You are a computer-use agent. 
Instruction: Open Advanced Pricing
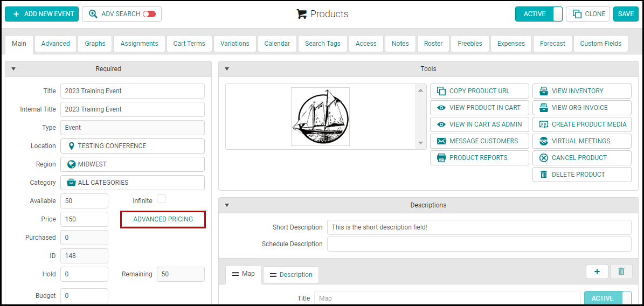tap(163, 219)
